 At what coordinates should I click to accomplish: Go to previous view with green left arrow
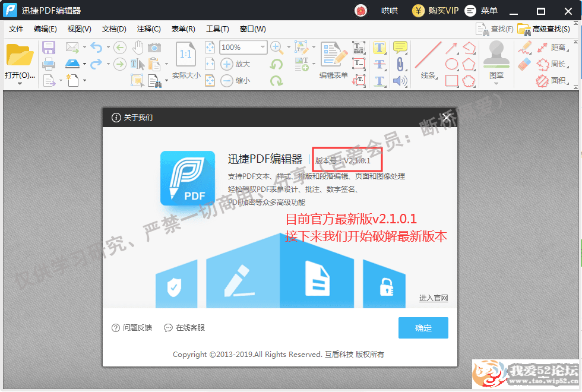pyautogui.click(x=119, y=48)
